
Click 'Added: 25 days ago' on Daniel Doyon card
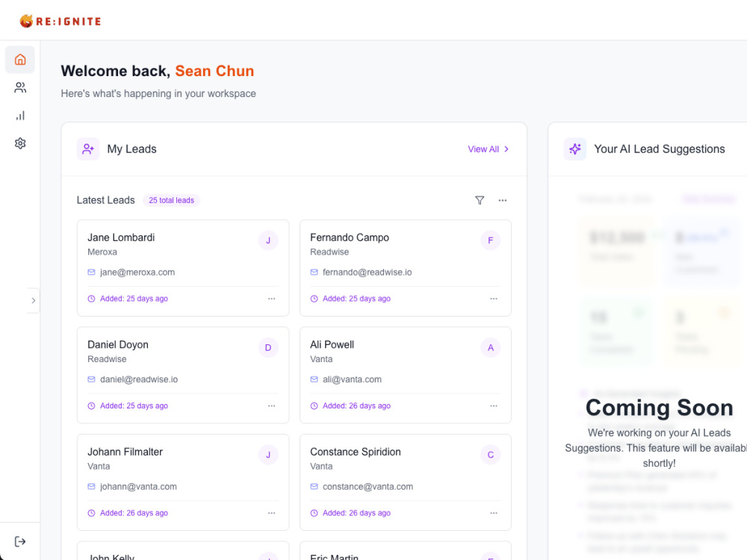pyautogui.click(x=134, y=405)
